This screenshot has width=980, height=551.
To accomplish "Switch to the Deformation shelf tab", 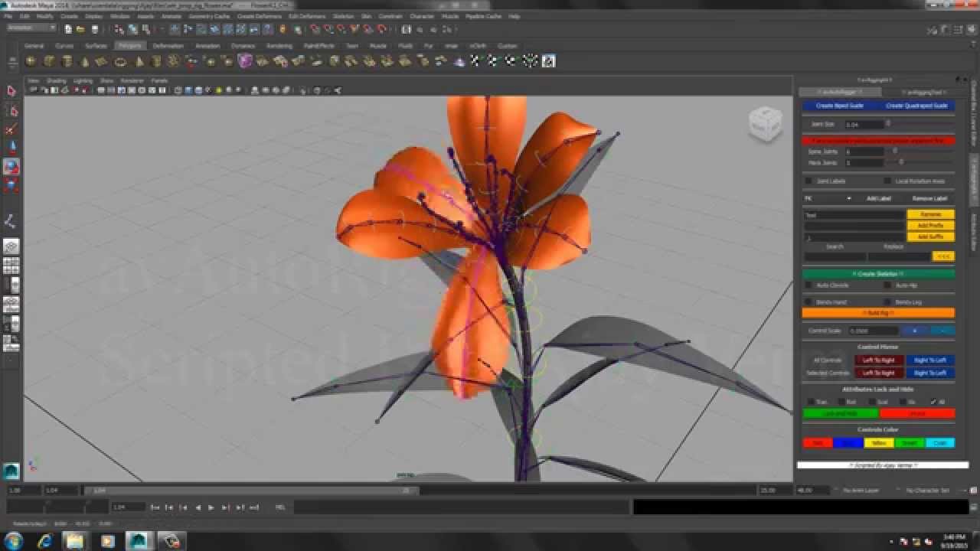I will coord(168,46).
